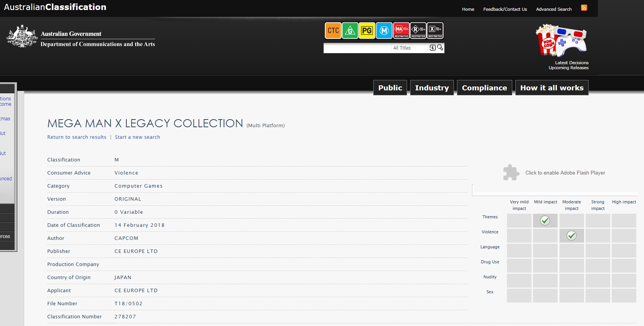Viewport: 644px width, 326px height.
Task: Click the blue M rating icon
Action: tap(384, 31)
